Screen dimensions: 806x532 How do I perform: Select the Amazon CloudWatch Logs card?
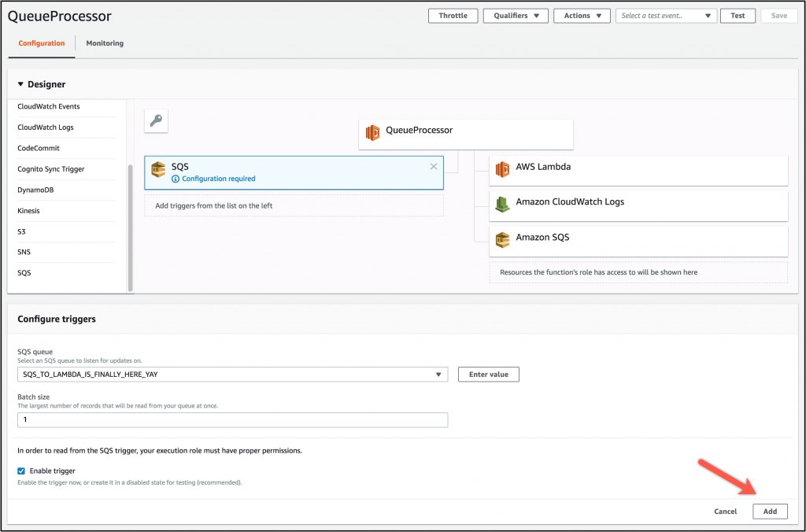click(638, 205)
